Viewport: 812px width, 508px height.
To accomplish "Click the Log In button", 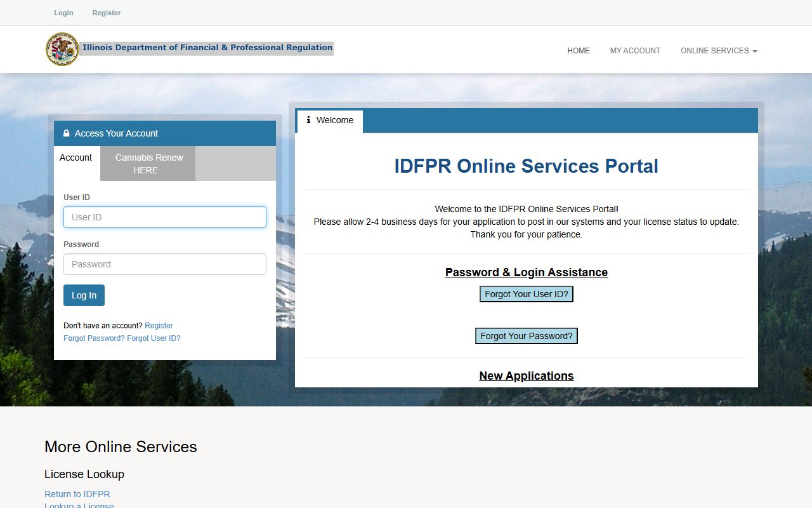I will 84,295.
